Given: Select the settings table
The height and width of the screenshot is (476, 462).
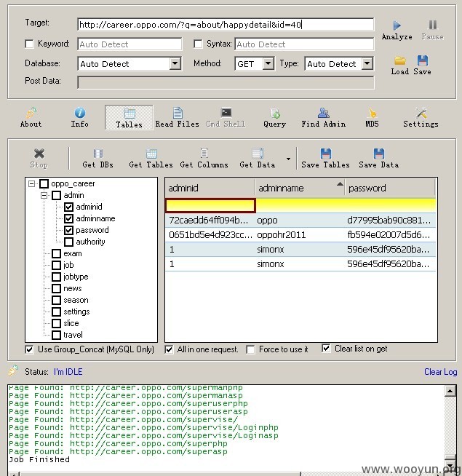Looking at the screenshot, I should click(76, 312).
